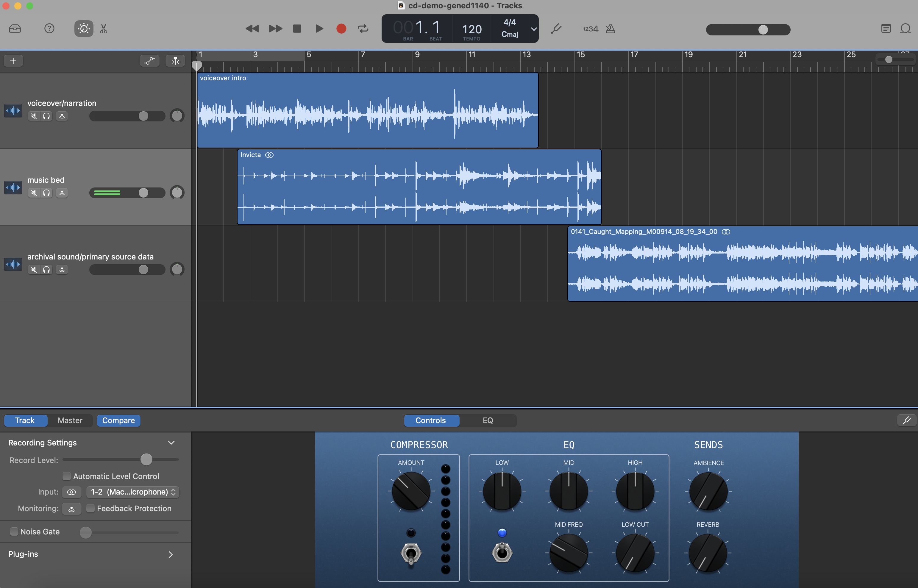Click the Record button
Viewport: 918px width, 588px height.
click(341, 29)
